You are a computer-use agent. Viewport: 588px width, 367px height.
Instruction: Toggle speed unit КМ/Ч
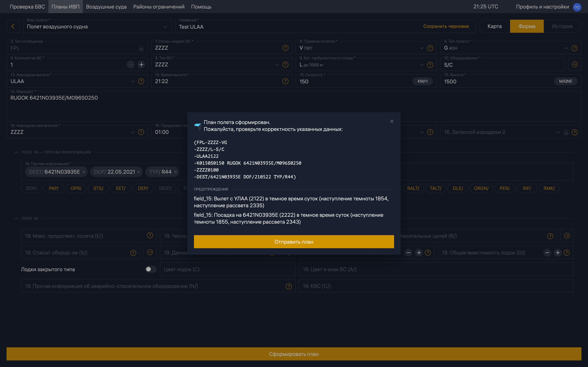[x=422, y=81]
